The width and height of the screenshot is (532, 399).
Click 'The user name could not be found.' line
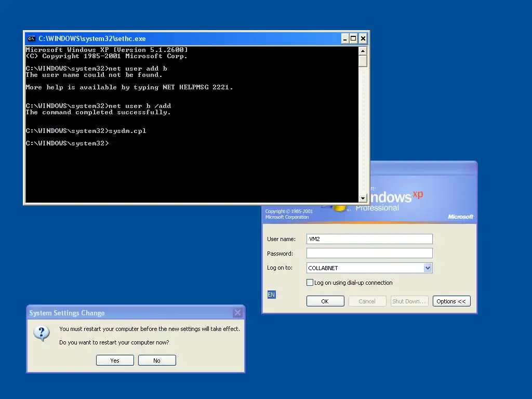point(94,75)
